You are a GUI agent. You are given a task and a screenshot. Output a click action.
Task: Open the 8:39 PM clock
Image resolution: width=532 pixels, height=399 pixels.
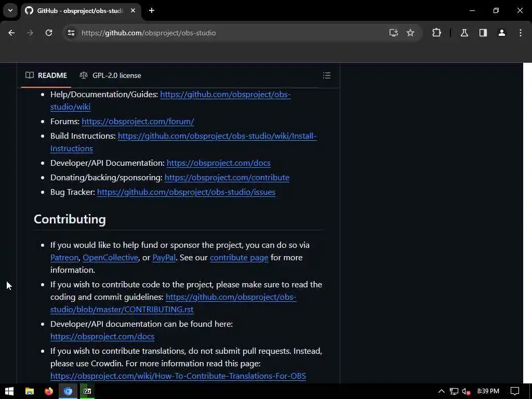point(488,391)
